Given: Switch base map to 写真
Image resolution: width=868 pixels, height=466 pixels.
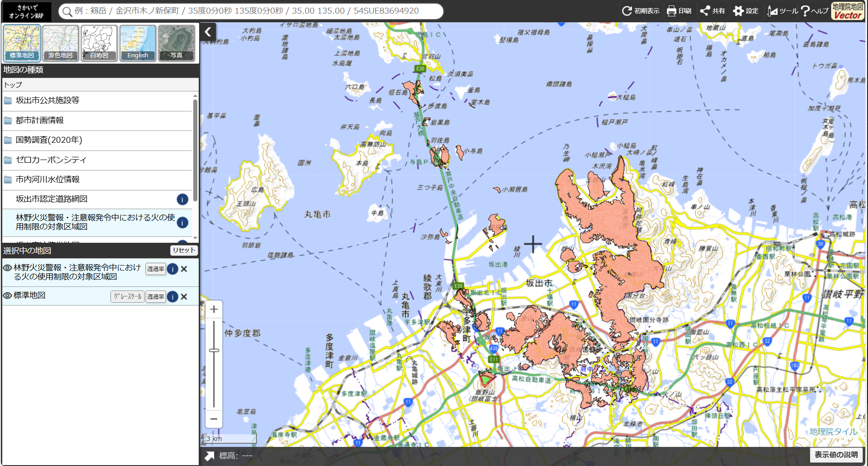Looking at the screenshot, I should click(176, 43).
